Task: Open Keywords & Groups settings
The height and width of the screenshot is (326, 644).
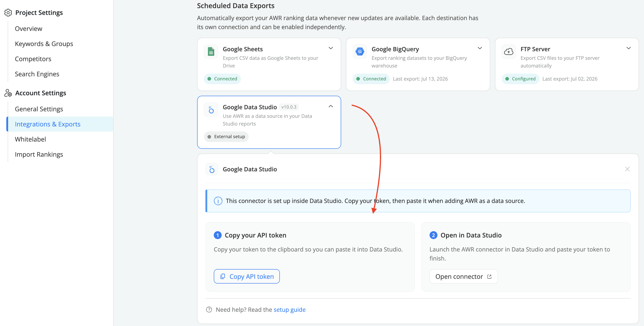Action: pyautogui.click(x=44, y=44)
